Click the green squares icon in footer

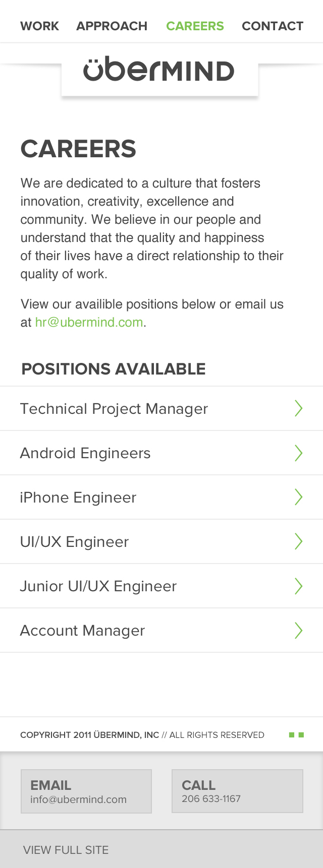(x=296, y=735)
